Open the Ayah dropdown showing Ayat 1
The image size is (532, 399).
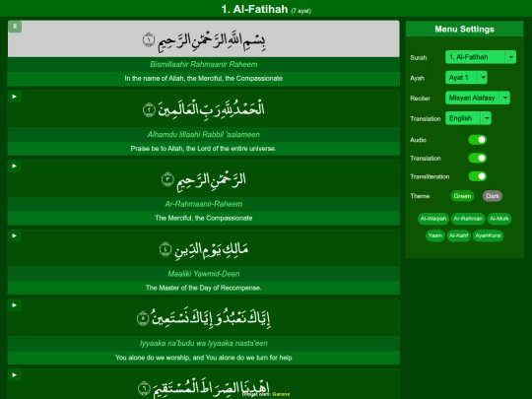466,78
